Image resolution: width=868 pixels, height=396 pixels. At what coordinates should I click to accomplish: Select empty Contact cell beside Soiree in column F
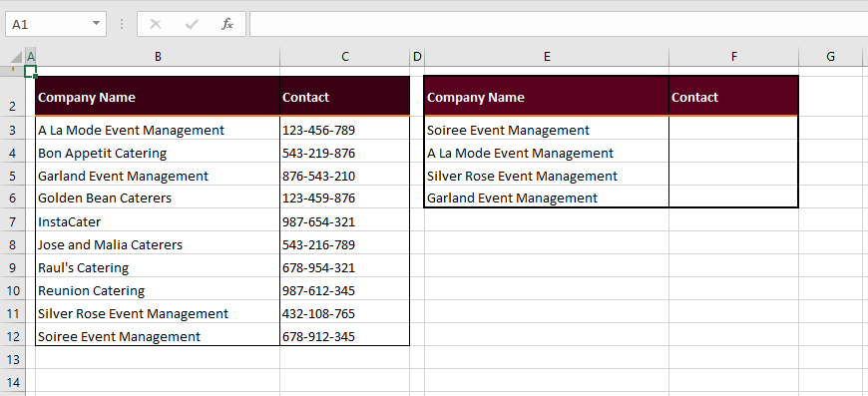[734, 130]
